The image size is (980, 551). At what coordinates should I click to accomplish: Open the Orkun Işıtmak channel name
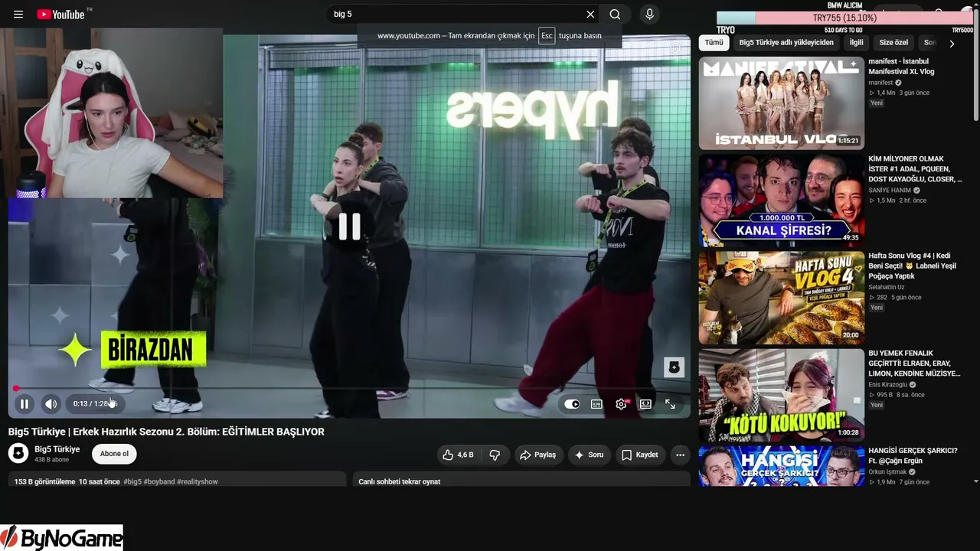pyautogui.click(x=887, y=472)
